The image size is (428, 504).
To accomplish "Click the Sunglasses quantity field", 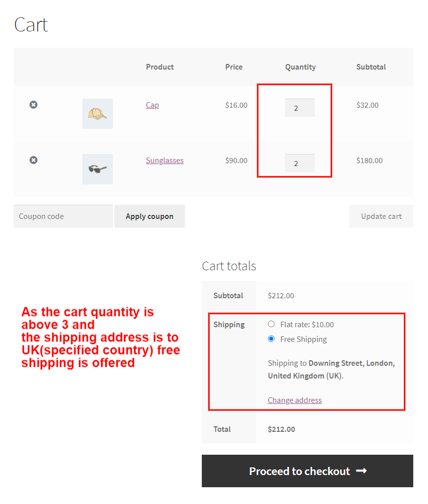I will 300,163.
